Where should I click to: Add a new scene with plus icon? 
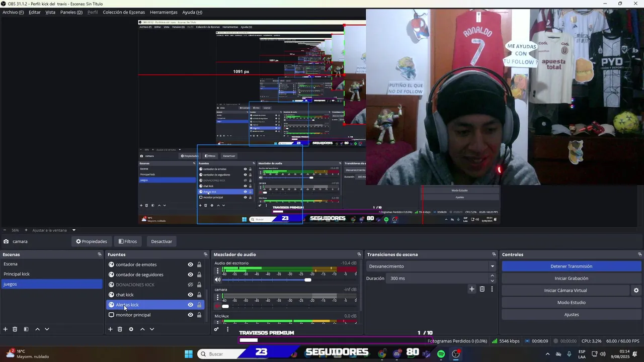(x=6, y=329)
